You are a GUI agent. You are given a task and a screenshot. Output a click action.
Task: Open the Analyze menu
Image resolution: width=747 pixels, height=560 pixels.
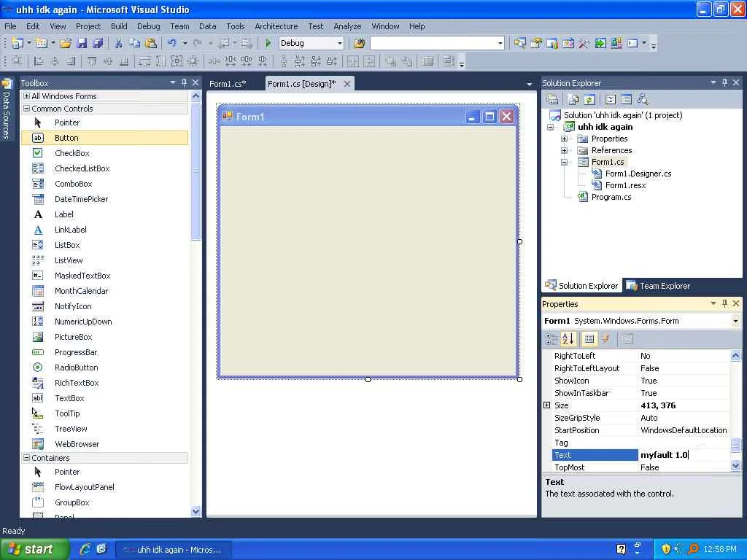[x=347, y=26]
